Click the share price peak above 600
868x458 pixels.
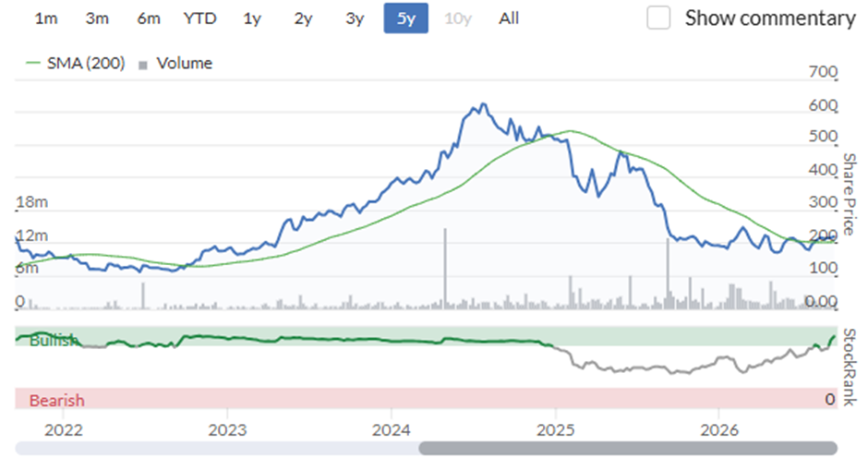(x=483, y=105)
